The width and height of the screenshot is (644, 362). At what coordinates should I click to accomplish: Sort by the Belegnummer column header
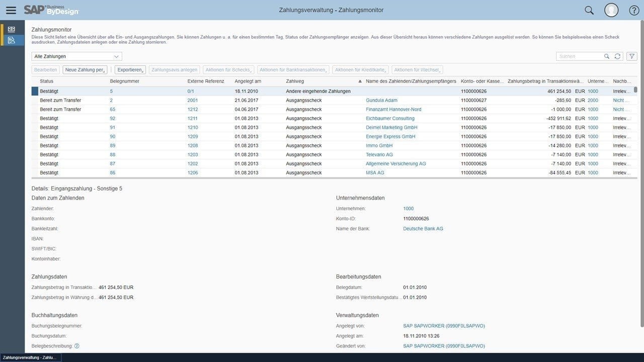coord(124,81)
